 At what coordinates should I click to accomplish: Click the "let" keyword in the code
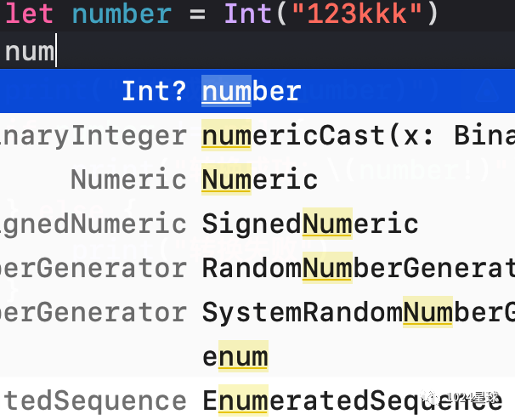click(x=29, y=14)
